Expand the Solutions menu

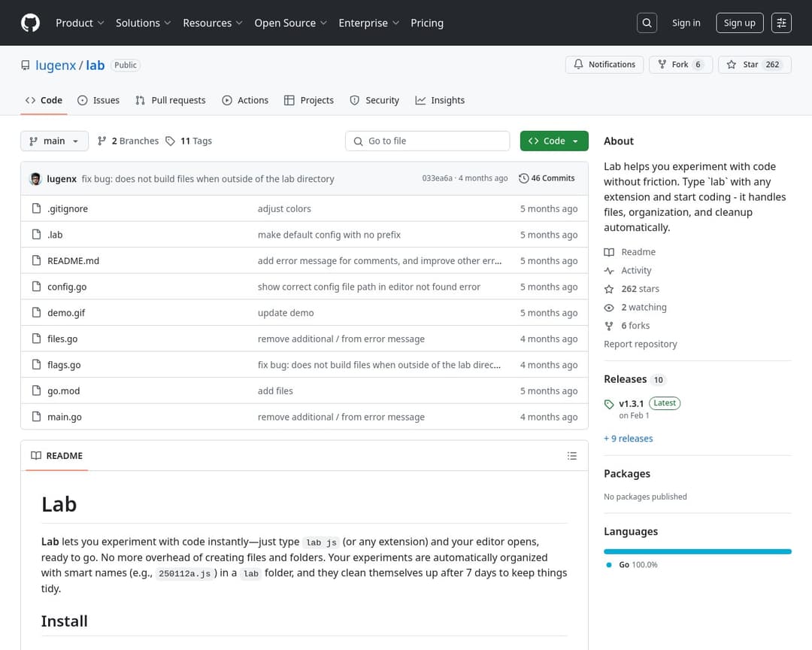click(x=143, y=23)
